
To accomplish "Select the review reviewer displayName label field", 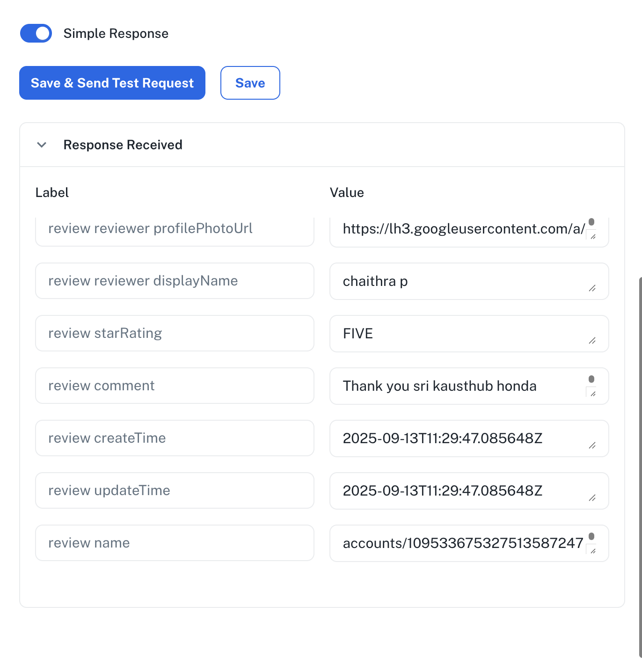I will 175,281.
